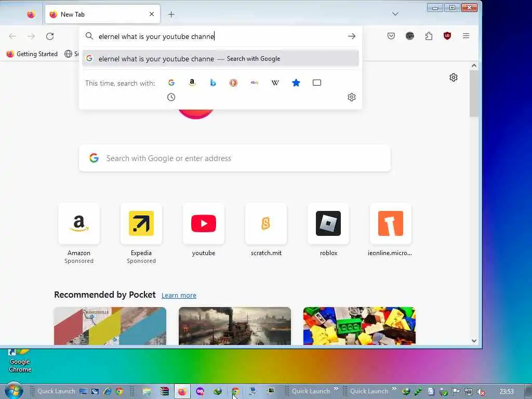Search this time with Amazon icon

[192, 83]
